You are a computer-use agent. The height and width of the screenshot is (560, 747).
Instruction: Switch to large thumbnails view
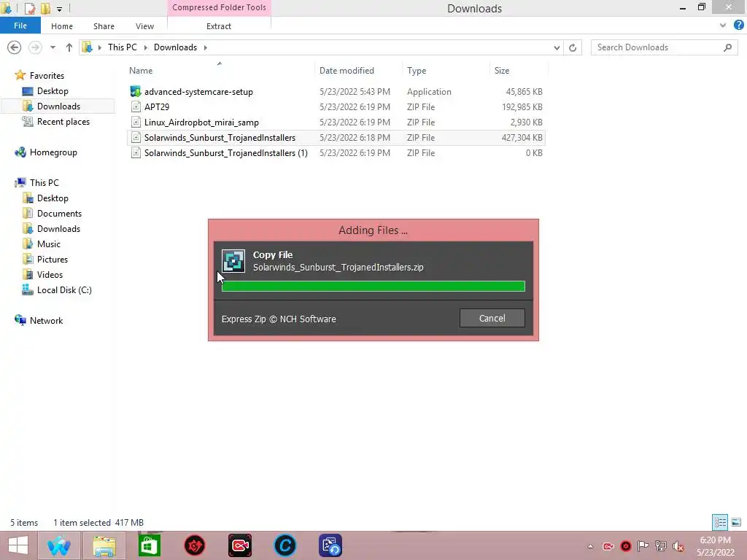pos(736,522)
